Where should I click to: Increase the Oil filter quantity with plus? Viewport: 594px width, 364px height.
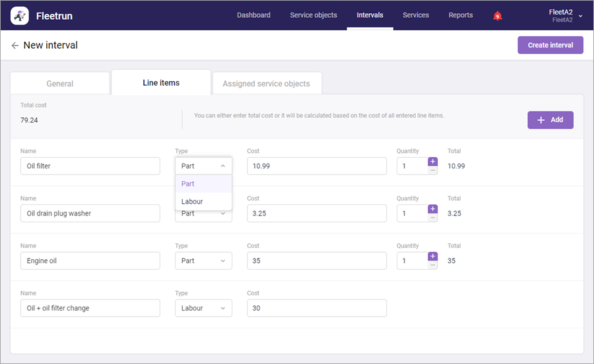[433, 162]
